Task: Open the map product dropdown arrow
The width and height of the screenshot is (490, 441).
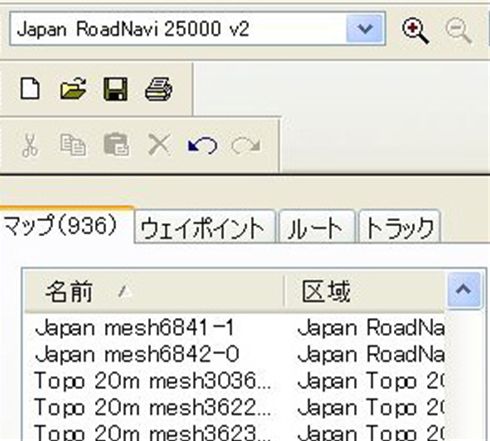Action: click(365, 29)
